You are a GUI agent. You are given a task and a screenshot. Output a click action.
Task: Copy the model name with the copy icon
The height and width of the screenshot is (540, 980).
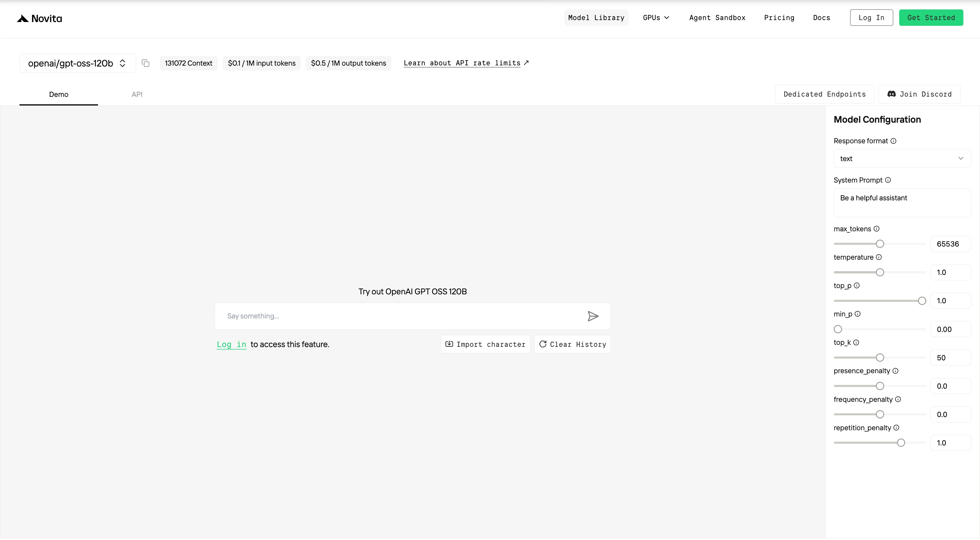click(145, 63)
